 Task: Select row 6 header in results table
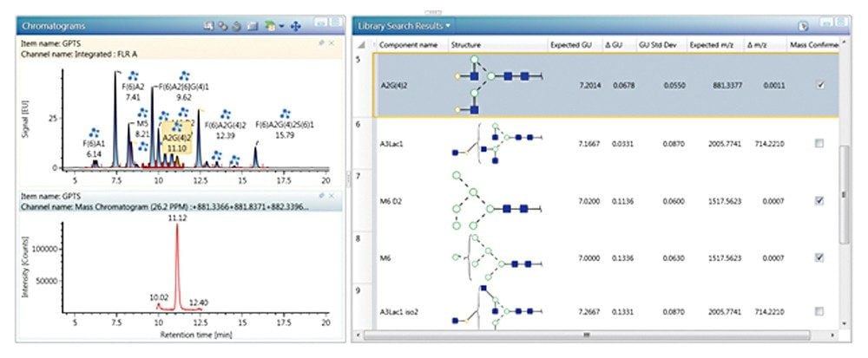click(x=363, y=144)
